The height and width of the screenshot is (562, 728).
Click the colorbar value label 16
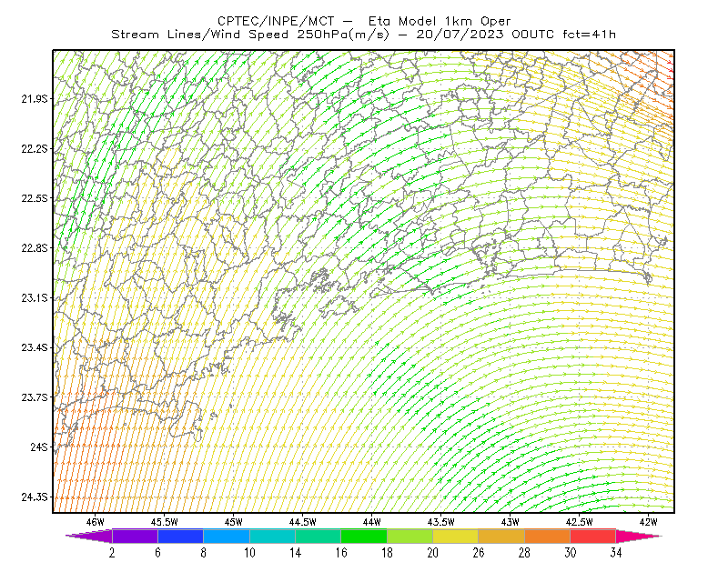click(x=341, y=553)
